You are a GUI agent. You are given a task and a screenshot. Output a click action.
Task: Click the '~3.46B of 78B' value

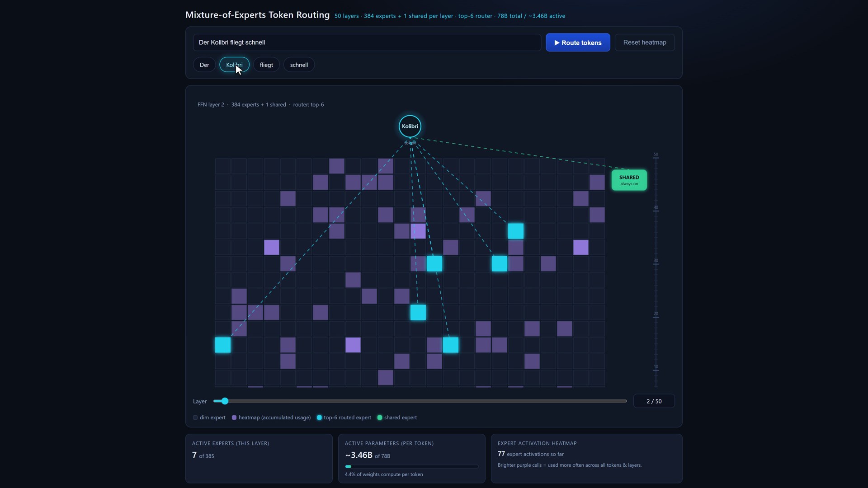pos(368,455)
